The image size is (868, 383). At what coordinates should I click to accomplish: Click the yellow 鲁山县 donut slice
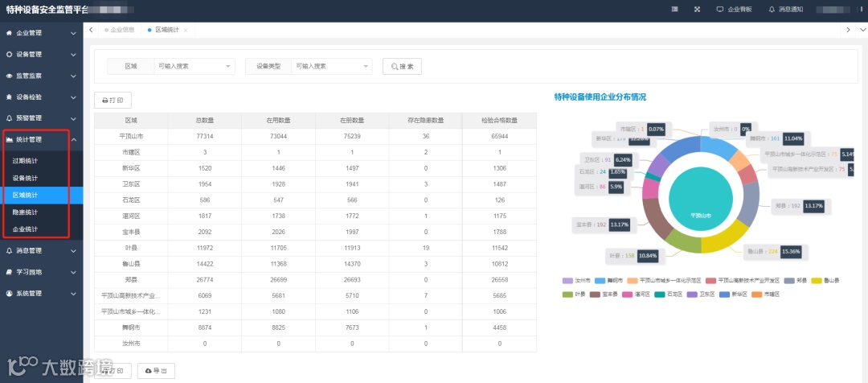[727, 237]
